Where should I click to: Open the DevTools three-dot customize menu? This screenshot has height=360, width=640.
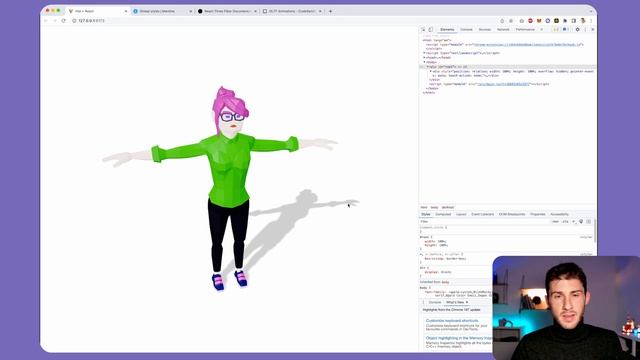tap(585, 29)
